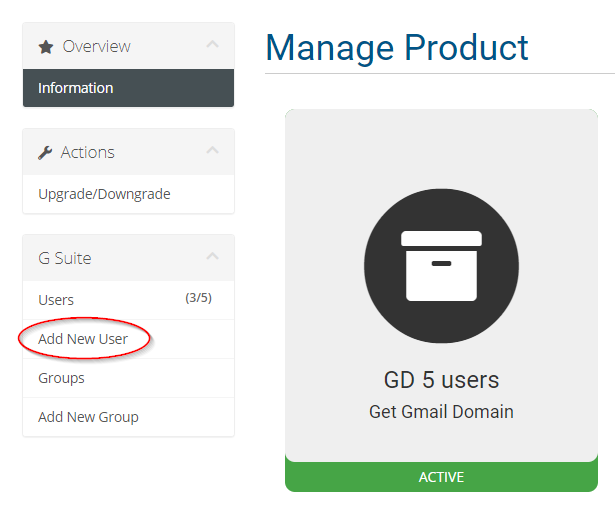Select Add New Group
615x505 pixels.
pos(128,417)
